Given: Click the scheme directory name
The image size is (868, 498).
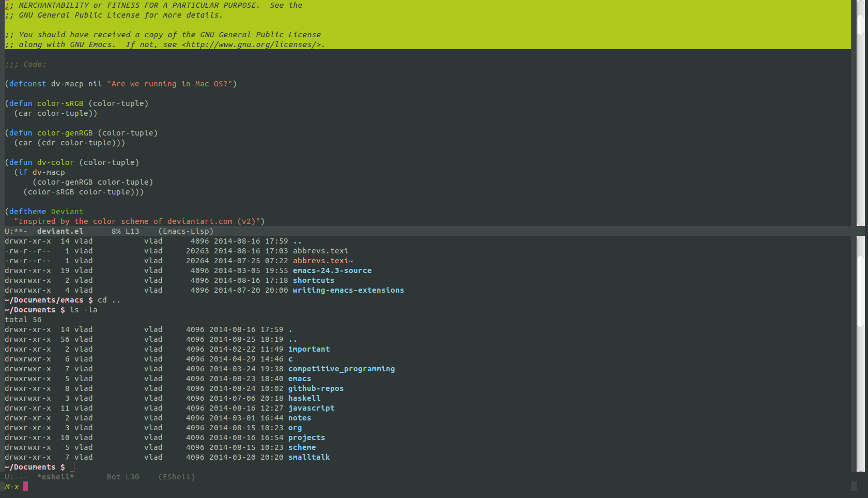Looking at the screenshot, I should click(x=302, y=447).
